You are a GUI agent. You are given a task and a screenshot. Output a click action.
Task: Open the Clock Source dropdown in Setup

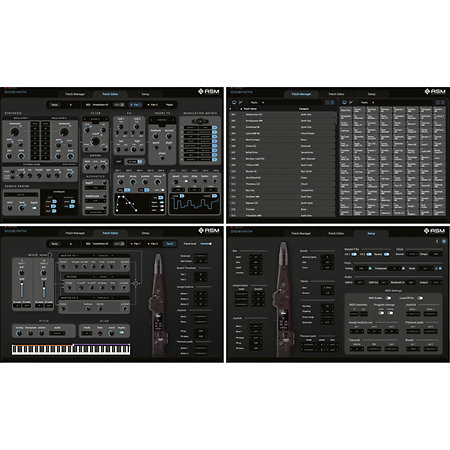[x=412, y=254]
